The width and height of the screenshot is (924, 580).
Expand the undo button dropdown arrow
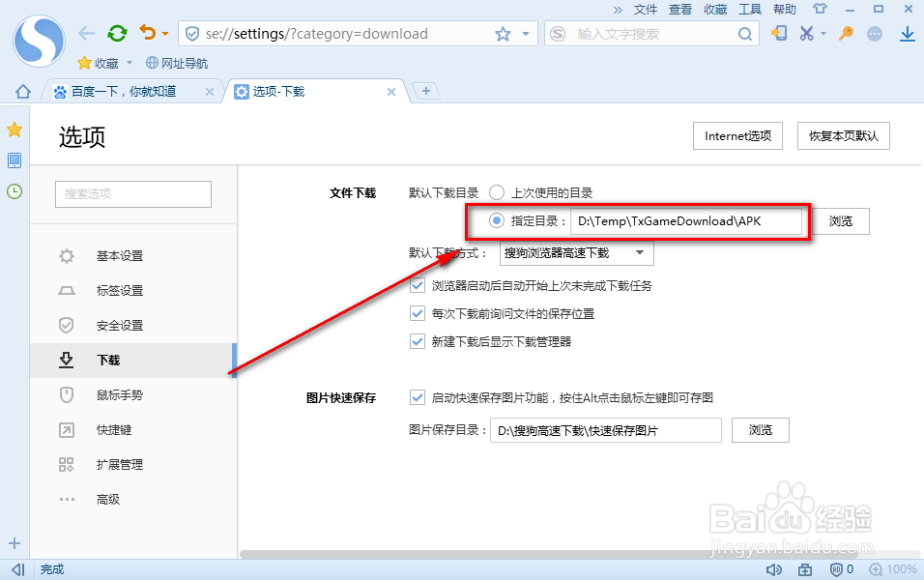tap(164, 33)
